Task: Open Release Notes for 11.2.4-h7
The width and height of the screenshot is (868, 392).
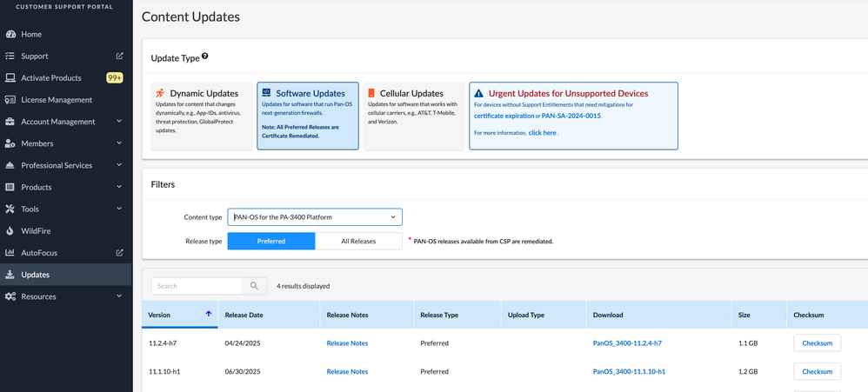Action: [347, 343]
